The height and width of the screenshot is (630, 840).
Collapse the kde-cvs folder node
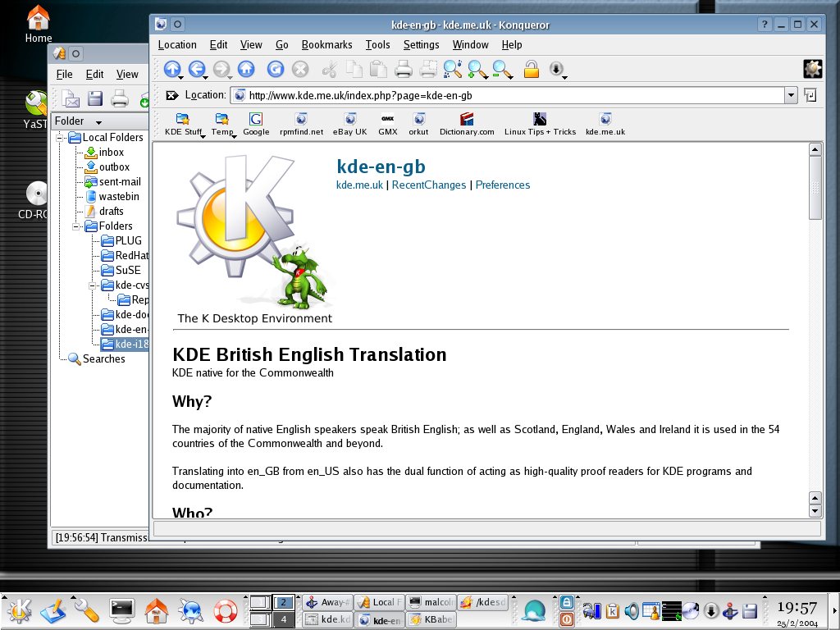click(93, 285)
